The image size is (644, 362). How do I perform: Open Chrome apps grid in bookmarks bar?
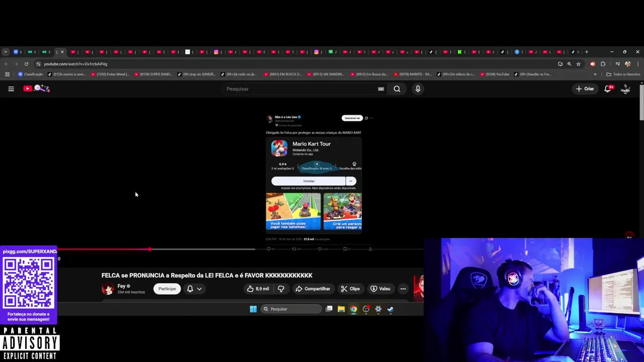(7, 74)
